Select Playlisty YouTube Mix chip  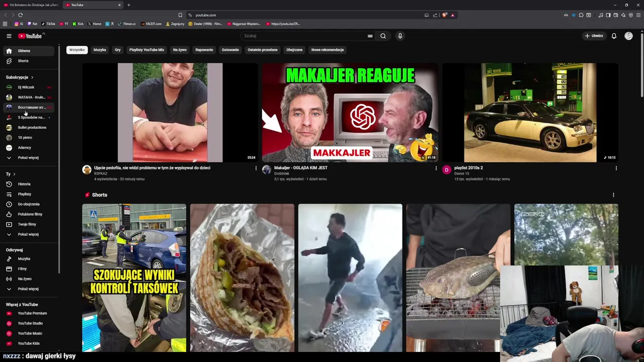pos(147,50)
